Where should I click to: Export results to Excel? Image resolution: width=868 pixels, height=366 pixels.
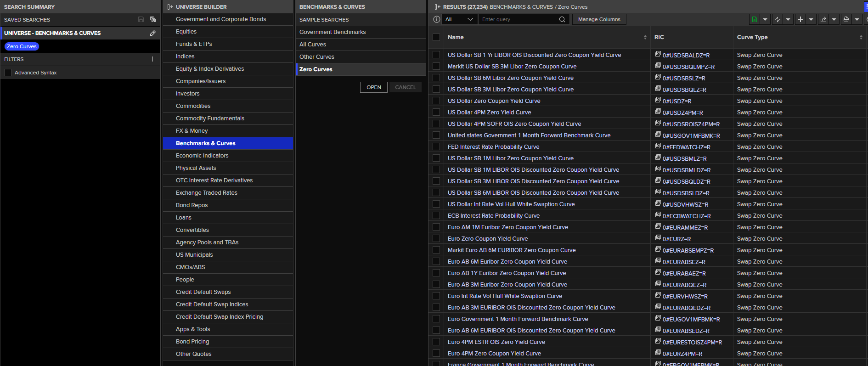point(754,19)
